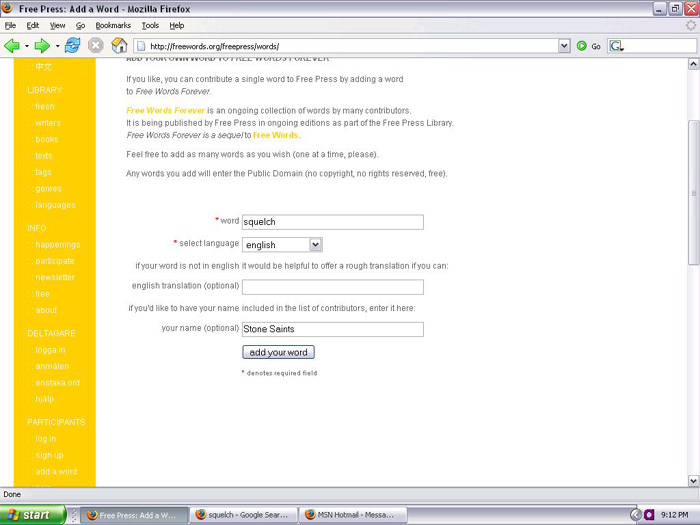This screenshot has width=700, height=525.
Task: Open the enstaka ord sidebar link
Action: point(57,383)
